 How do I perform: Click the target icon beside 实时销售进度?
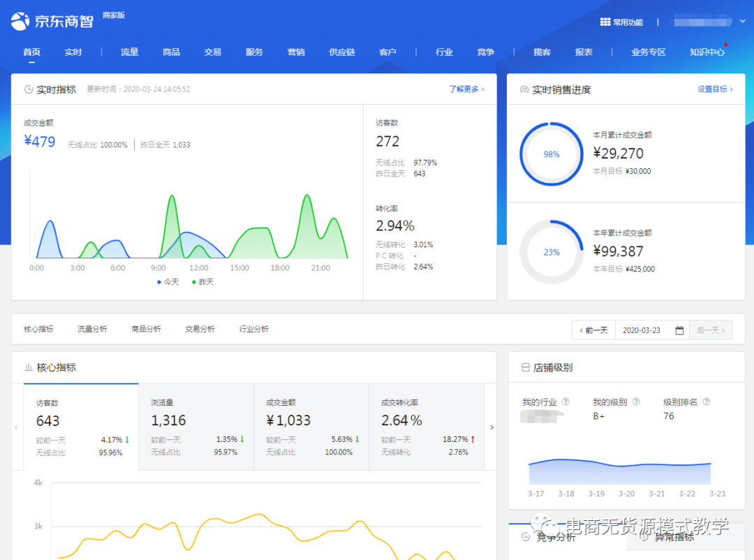coord(524,89)
